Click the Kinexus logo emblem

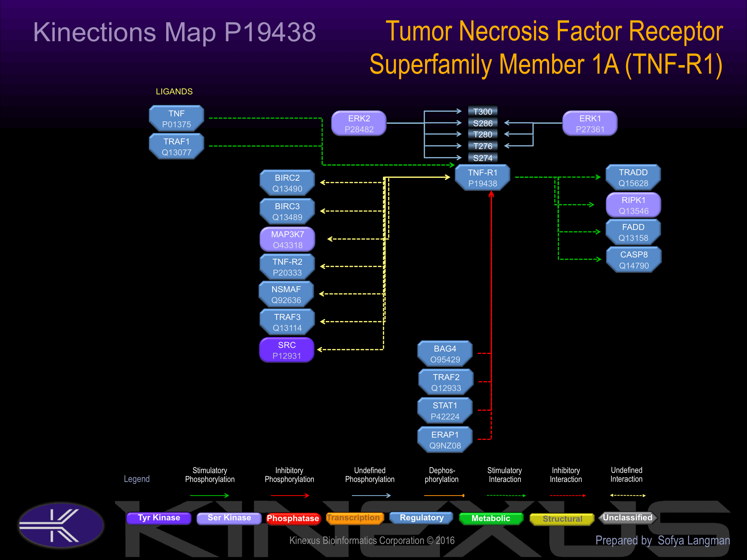coord(61,526)
